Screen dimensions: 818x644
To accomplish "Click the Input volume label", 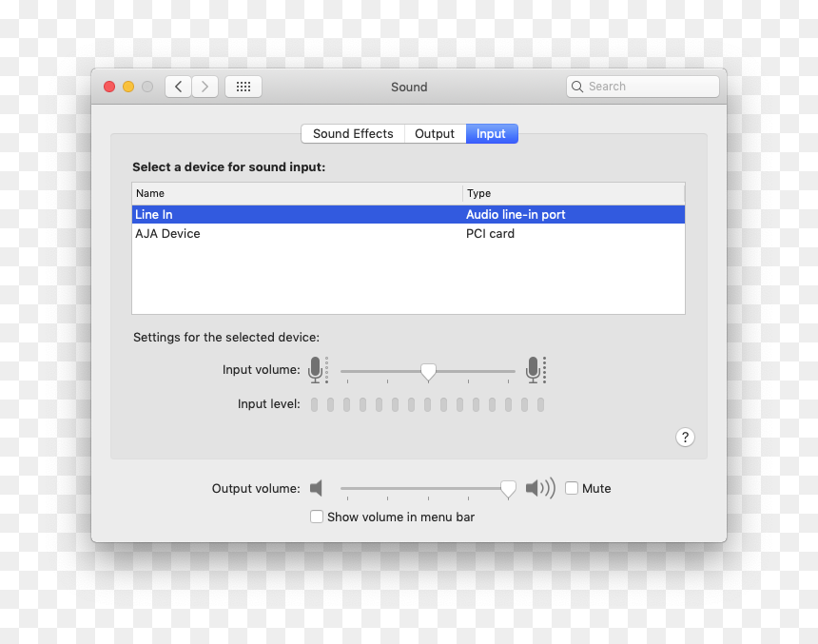I will point(261,369).
